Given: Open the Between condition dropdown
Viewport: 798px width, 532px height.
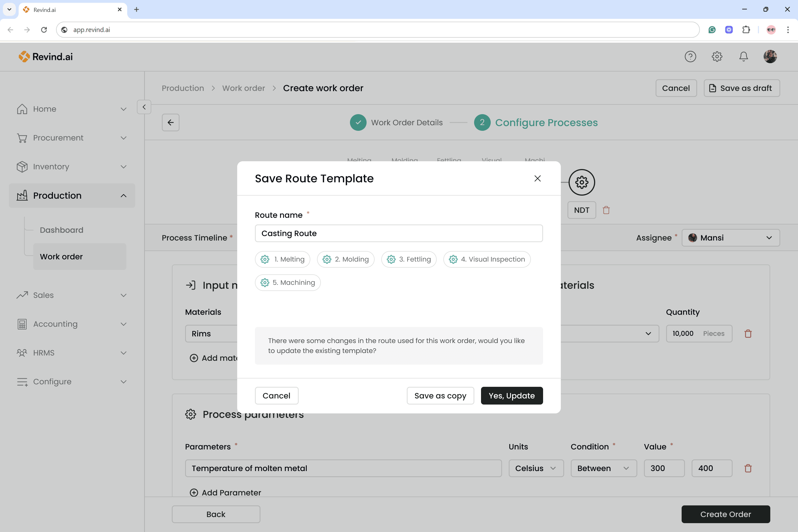Looking at the screenshot, I should click(x=603, y=468).
